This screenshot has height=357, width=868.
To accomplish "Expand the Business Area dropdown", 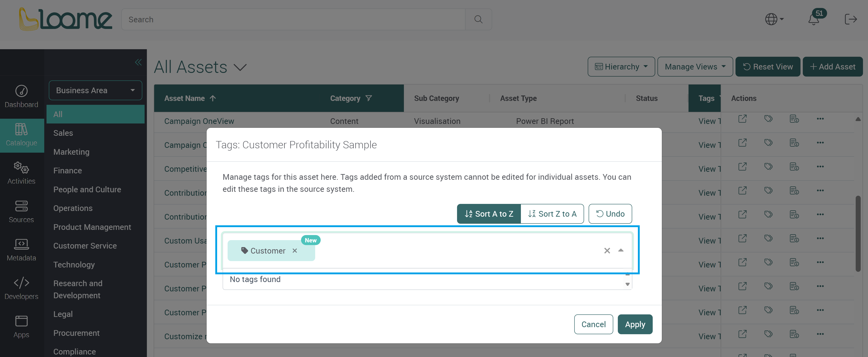I will pyautogui.click(x=95, y=90).
